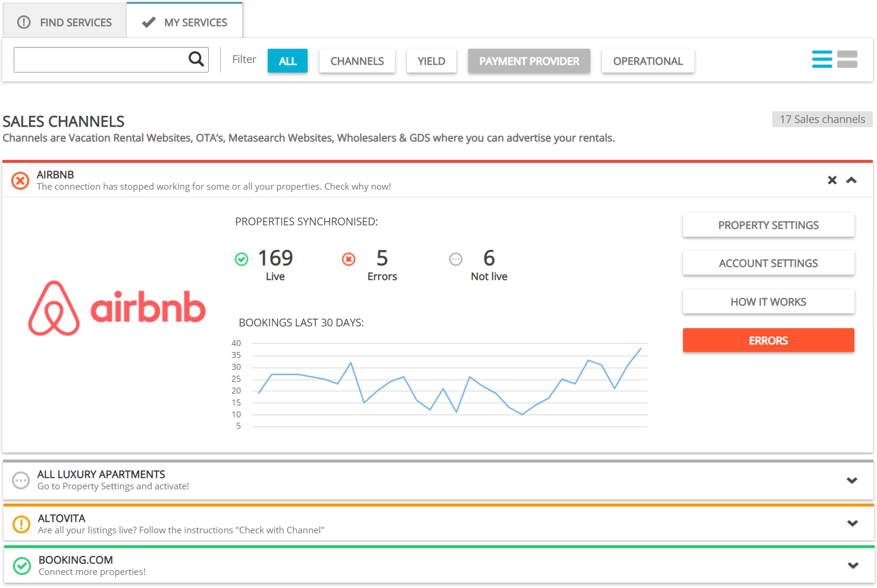Click the 'Connect more properties!' text
The image size is (877, 588).
pos(92,572)
